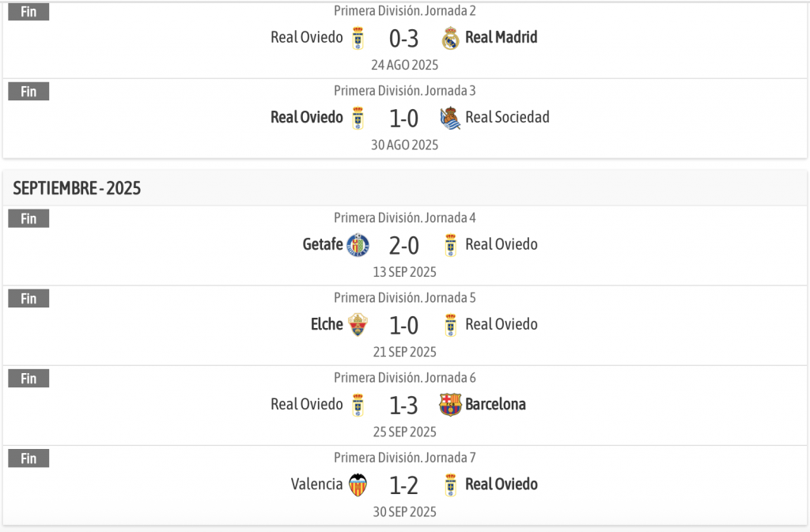
Task: Click the Real Sociedad crest
Action: point(451,118)
